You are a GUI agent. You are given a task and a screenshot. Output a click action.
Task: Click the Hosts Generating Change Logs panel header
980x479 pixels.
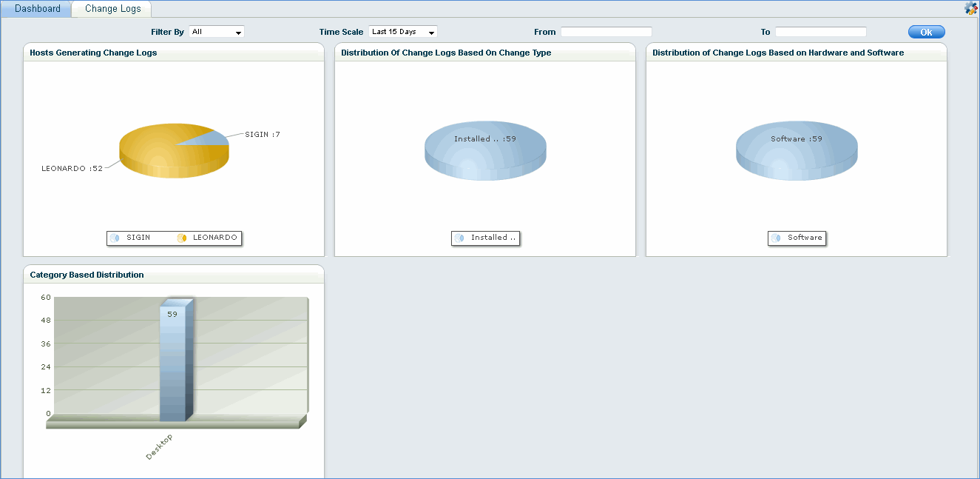93,53
